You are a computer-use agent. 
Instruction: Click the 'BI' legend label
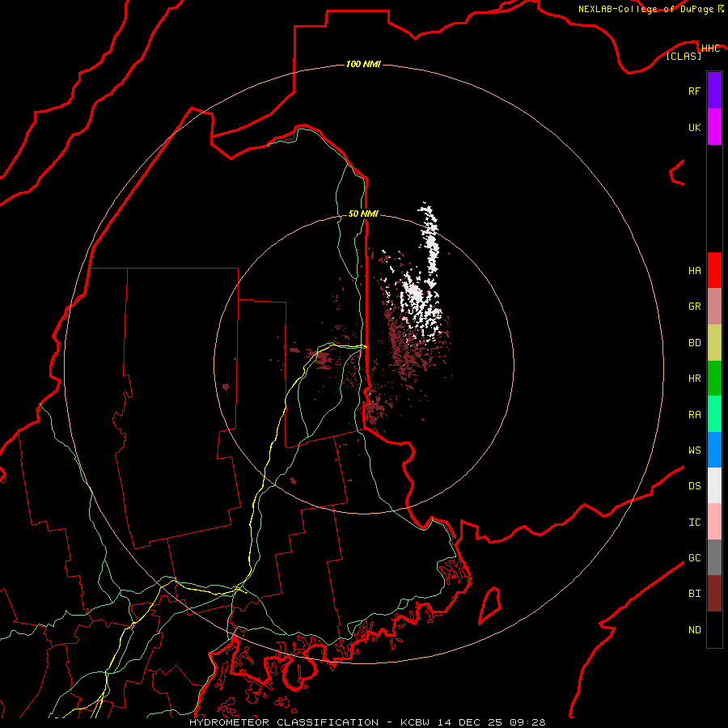click(x=694, y=594)
